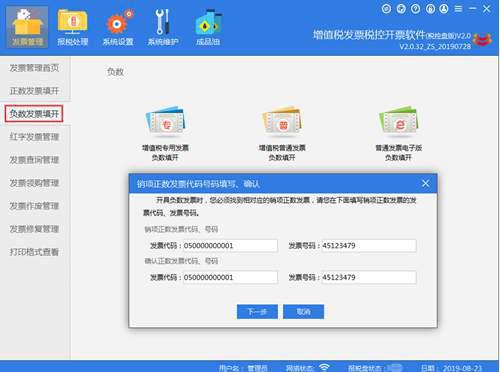Open 发票作废管理 in sidebar

[34, 206]
